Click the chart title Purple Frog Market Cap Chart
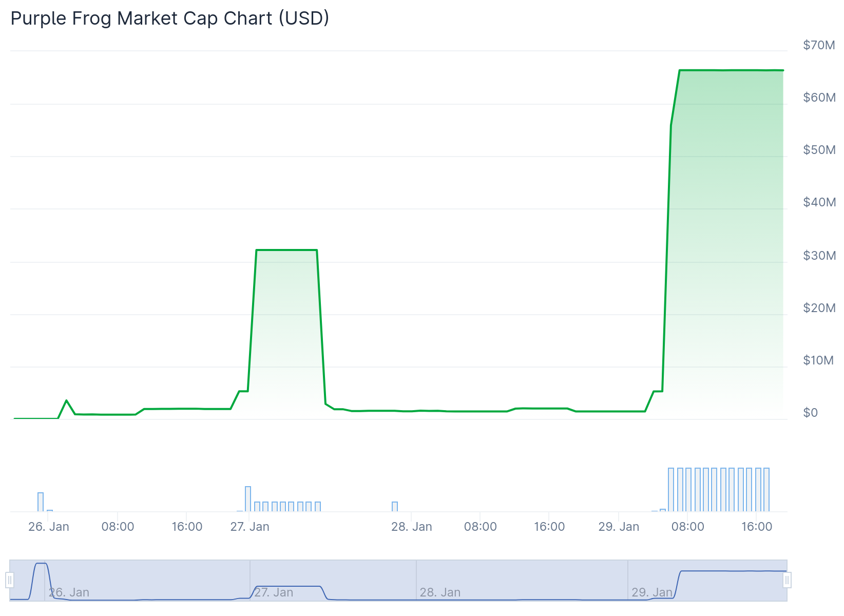The height and width of the screenshot is (616, 844). click(x=169, y=18)
